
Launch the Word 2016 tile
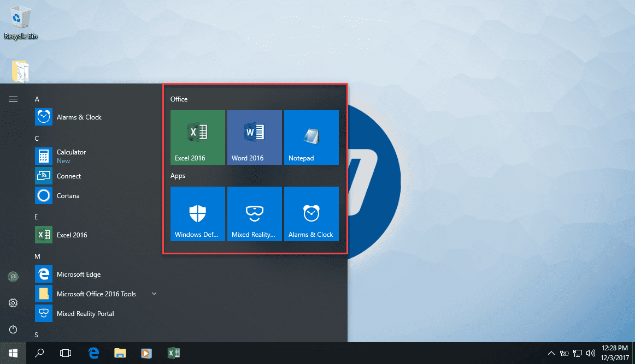point(254,138)
